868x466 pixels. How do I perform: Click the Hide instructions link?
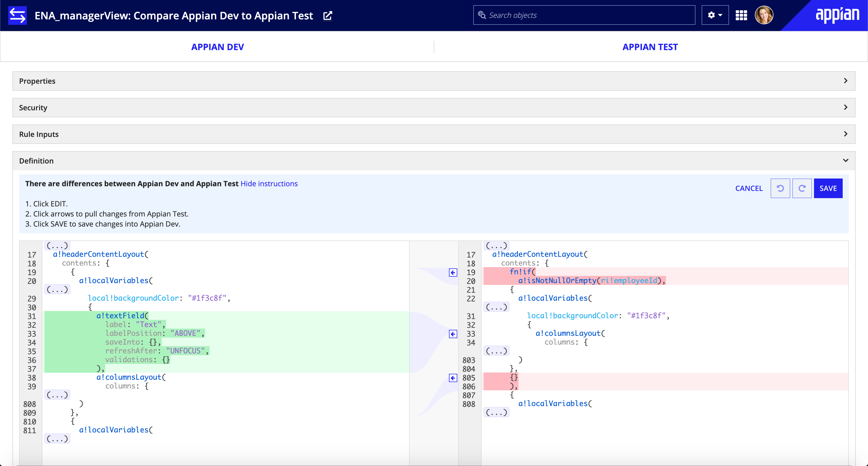pyautogui.click(x=269, y=184)
